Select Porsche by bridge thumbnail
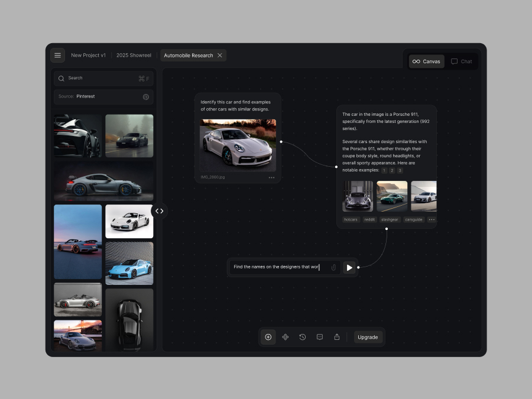The height and width of the screenshot is (399, 532). (77, 336)
